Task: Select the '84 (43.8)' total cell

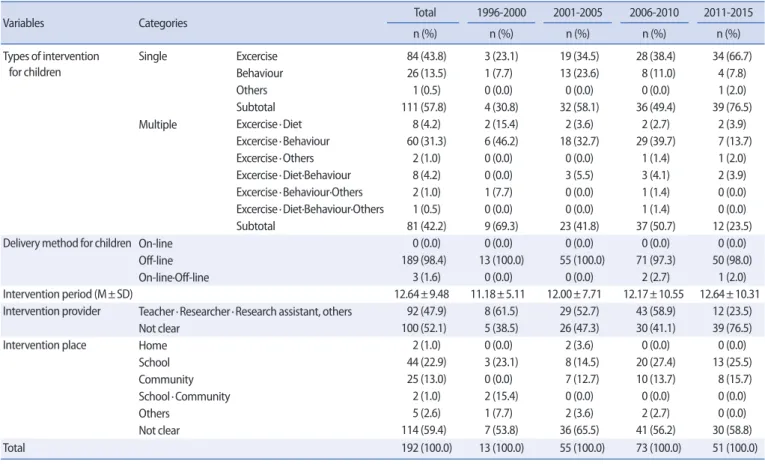Action: 426,56
